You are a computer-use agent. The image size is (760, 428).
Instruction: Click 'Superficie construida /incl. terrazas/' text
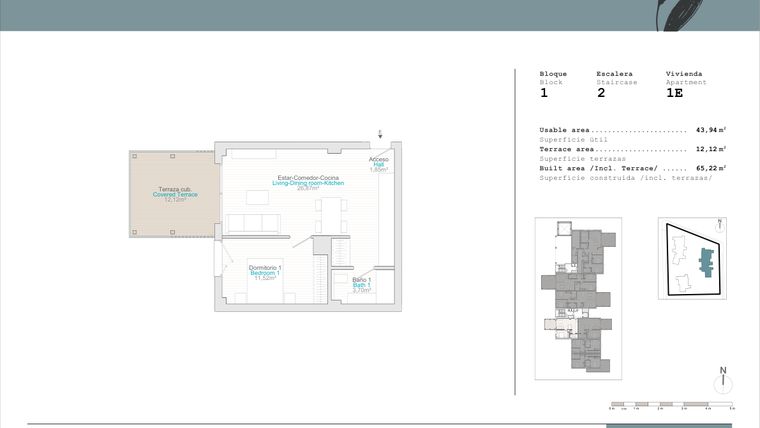626,178
